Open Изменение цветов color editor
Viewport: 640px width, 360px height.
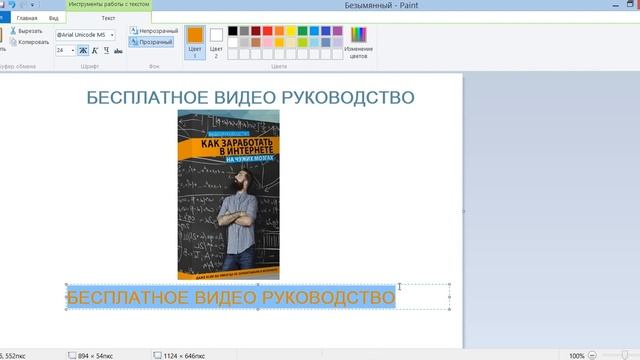[x=358, y=42]
